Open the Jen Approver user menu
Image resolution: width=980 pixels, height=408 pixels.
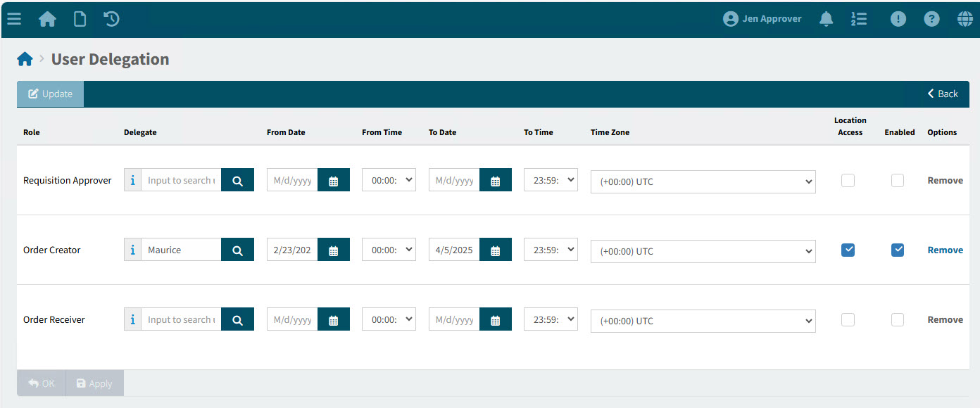pyautogui.click(x=762, y=19)
